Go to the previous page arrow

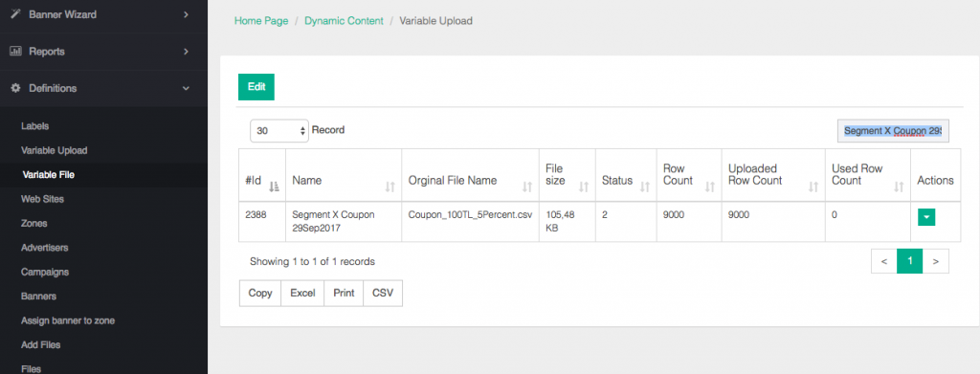click(x=883, y=262)
